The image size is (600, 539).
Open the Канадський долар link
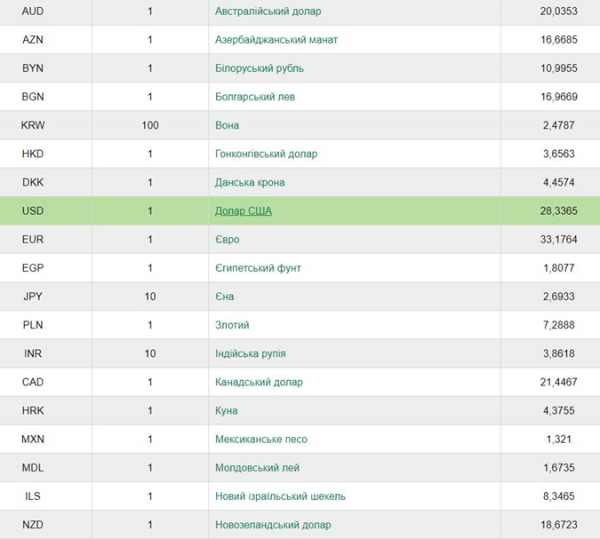[259, 382]
